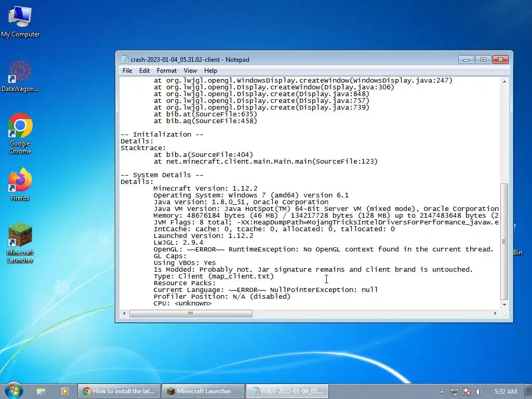Click the volume speaker tray icon

pos(479,392)
